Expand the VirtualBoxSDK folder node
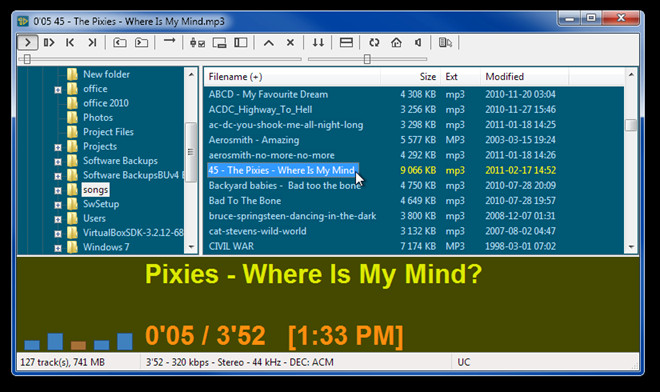 [x=58, y=234]
